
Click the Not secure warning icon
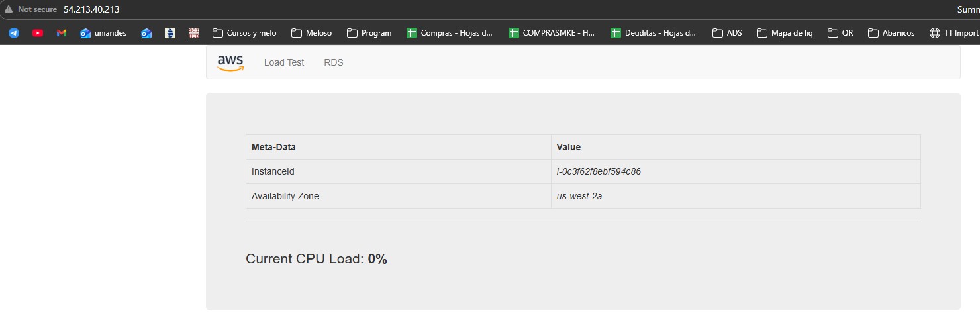pos(9,9)
